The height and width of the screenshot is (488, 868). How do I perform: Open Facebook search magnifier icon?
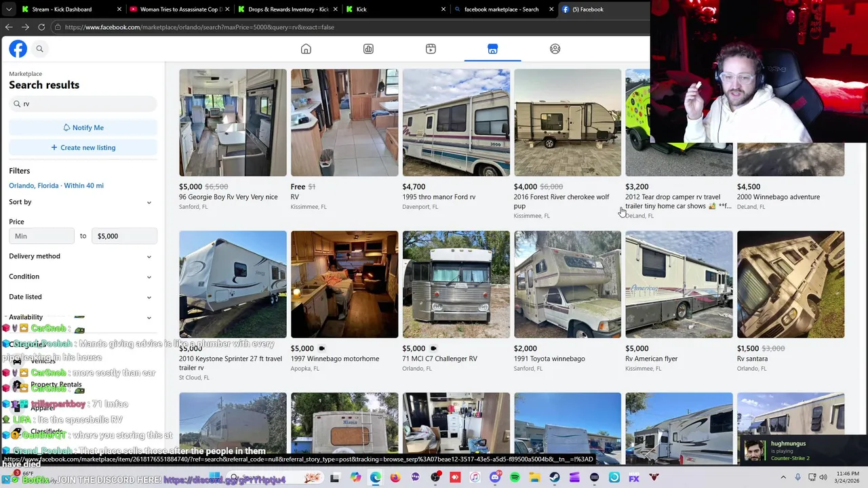coord(39,49)
